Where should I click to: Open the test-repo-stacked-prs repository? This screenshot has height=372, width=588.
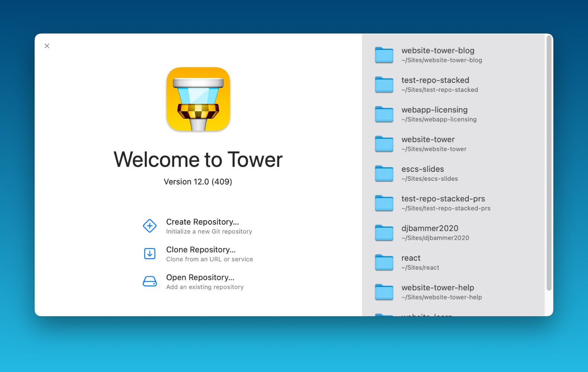click(x=443, y=199)
